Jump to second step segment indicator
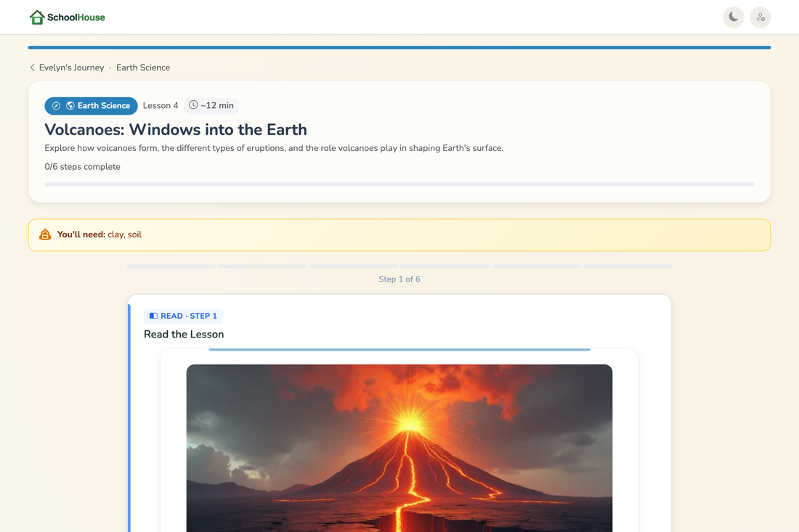 pos(262,266)
